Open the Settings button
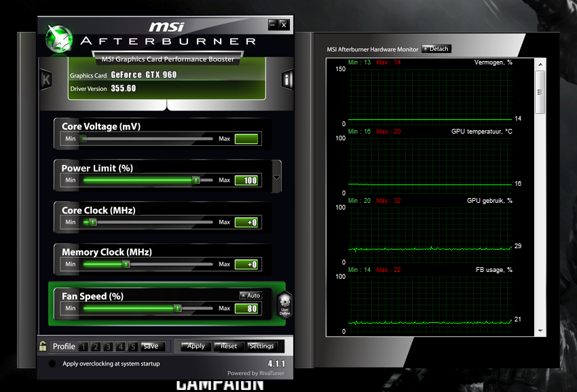Viewport: 577px width, 392px height. (261, 347)
